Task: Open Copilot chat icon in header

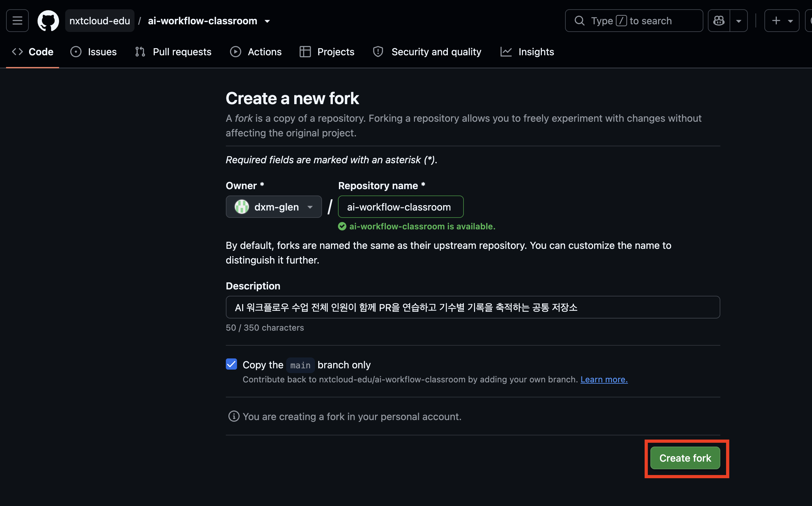Action: click(719, 21)
